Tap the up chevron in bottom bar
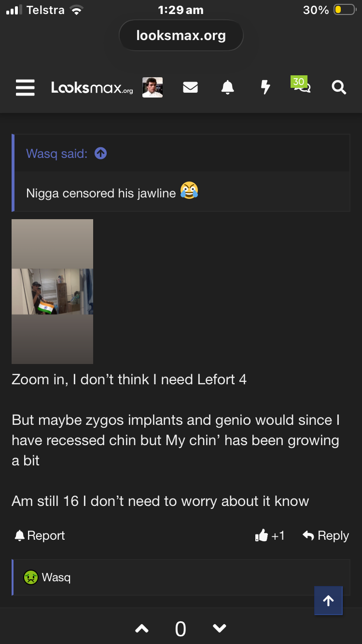The image size is (362, 644). 142,629
